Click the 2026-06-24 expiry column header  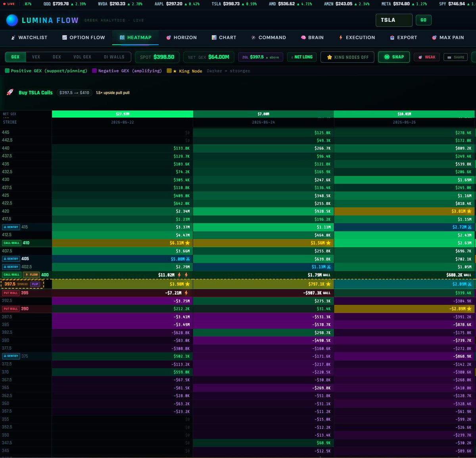tap(263, 122)
